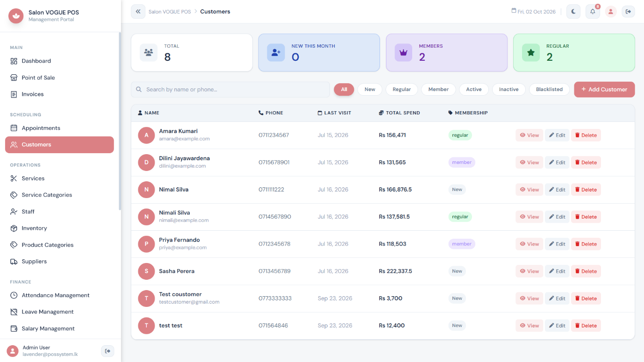Open Attendance Management in sidebar
Viewport: 644px width, 362px height.
click(59, 295)
